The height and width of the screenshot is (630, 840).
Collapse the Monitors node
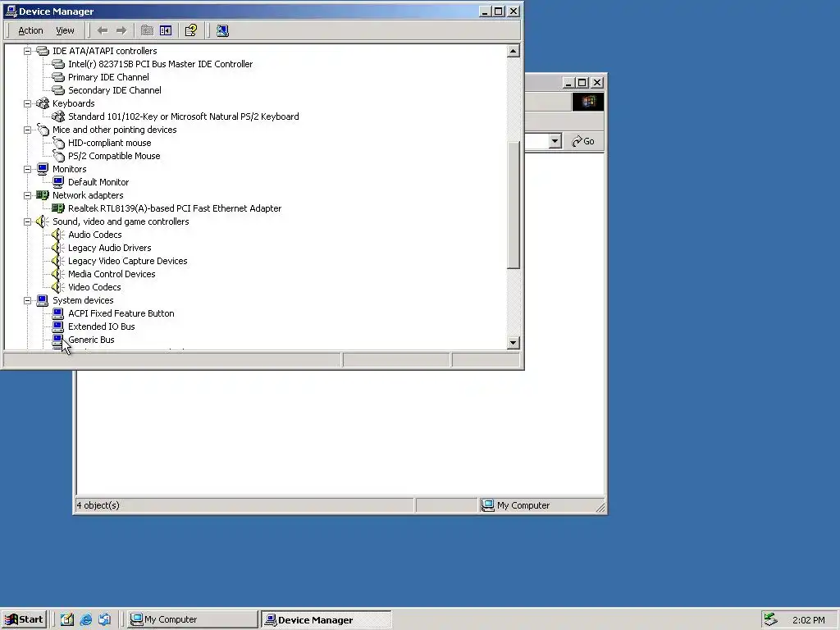pyautogui.click(x=27, y=169)
